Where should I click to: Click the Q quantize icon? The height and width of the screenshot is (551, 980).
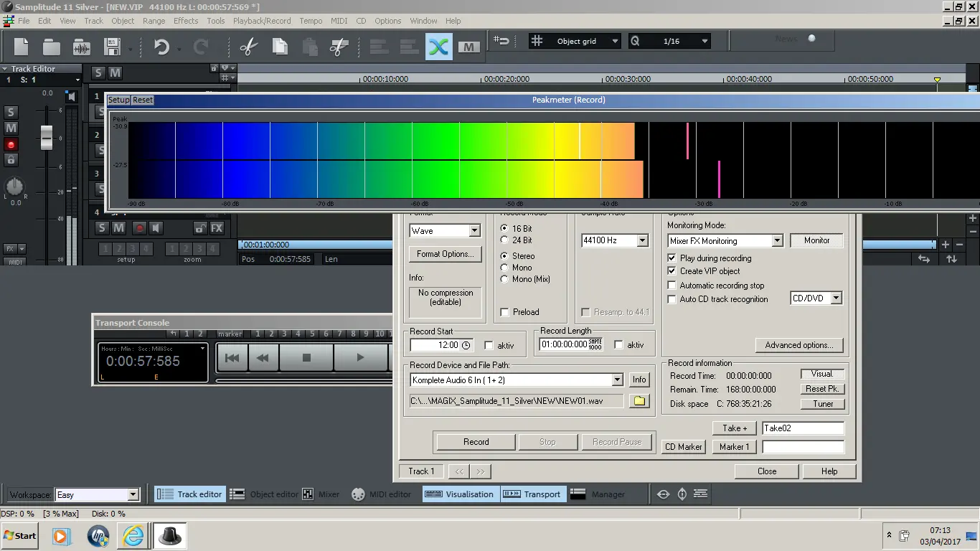coord(635,41)
